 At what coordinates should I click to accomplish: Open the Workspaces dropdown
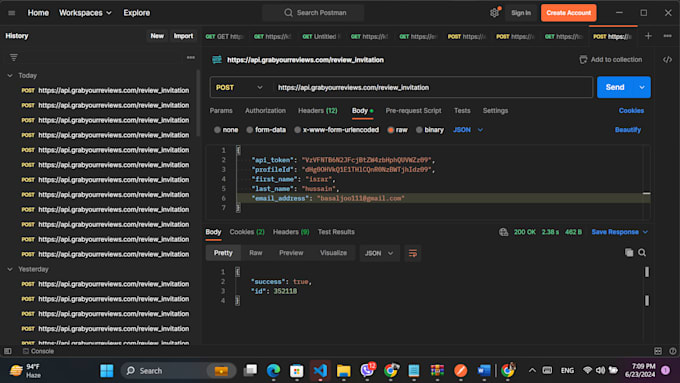(85, 13)
